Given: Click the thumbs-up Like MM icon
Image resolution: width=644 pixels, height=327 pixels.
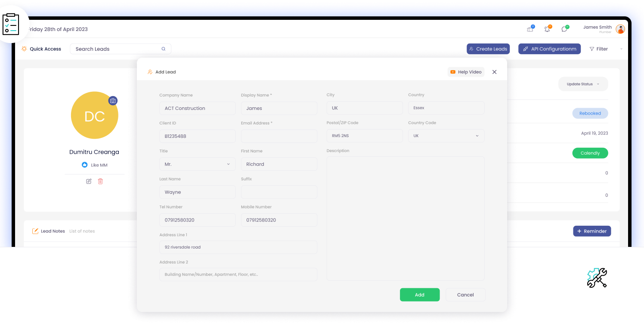Looking at the screenshot, I should (x=85, y=165).
